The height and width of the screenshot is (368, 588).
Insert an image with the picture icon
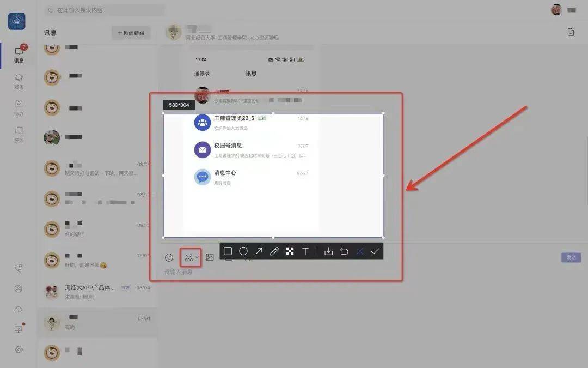(x=210, y=257)
